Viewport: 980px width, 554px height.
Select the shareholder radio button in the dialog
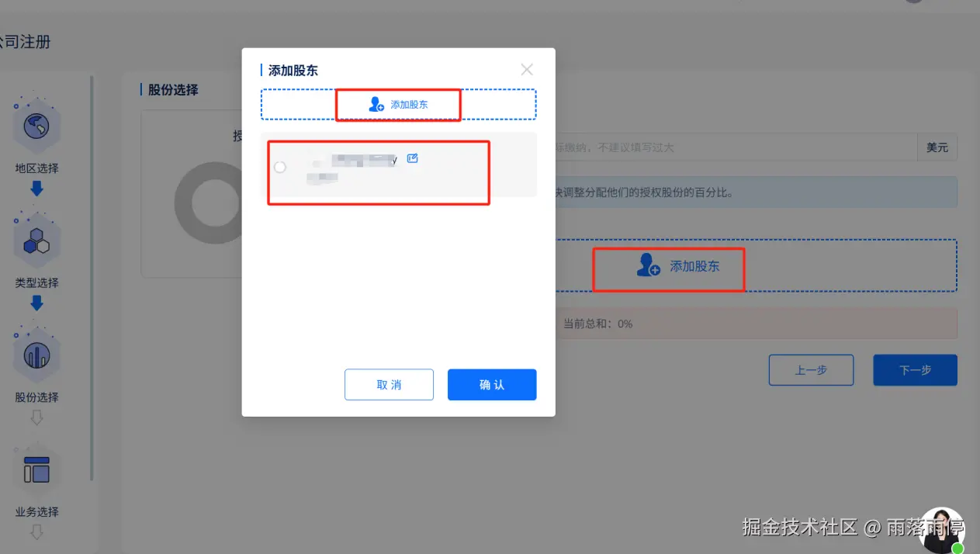click(x=280, y=167)
